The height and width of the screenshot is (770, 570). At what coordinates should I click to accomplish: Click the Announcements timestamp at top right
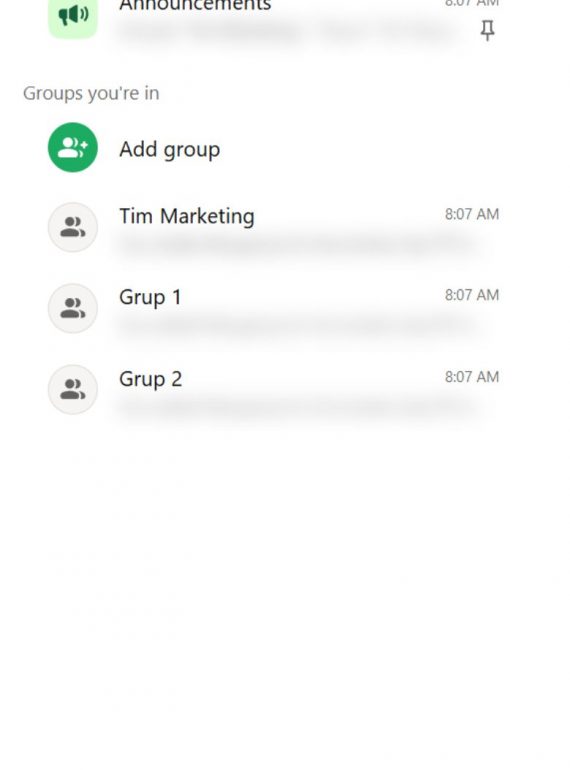tap(472, 3)
